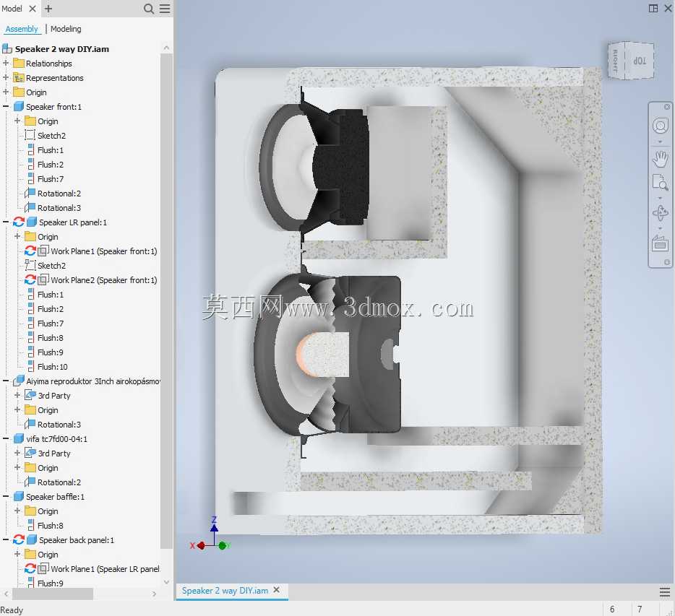The image size is (675, 616).
Task: Select Rotational:2 under Speaker front:1
Action: pyautogui.click(x=59, y=193)
